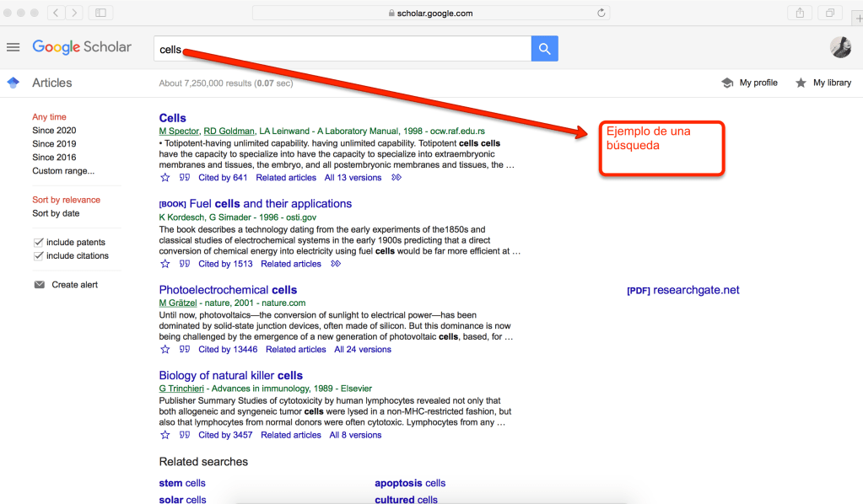
Task: Star the 'Biology of natural killer cells' result
Action: coord(165,435)
